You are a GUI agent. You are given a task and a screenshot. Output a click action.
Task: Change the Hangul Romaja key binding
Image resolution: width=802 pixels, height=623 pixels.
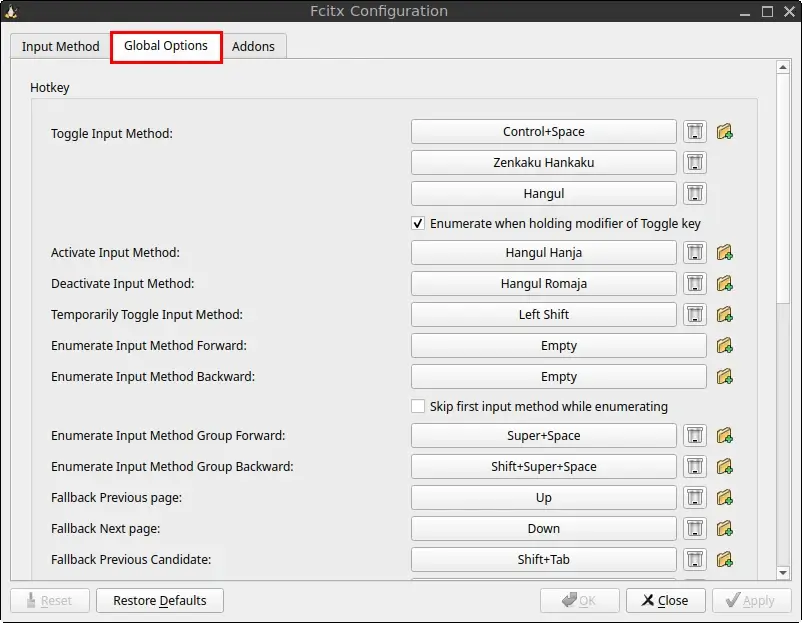tap(544, 284)
